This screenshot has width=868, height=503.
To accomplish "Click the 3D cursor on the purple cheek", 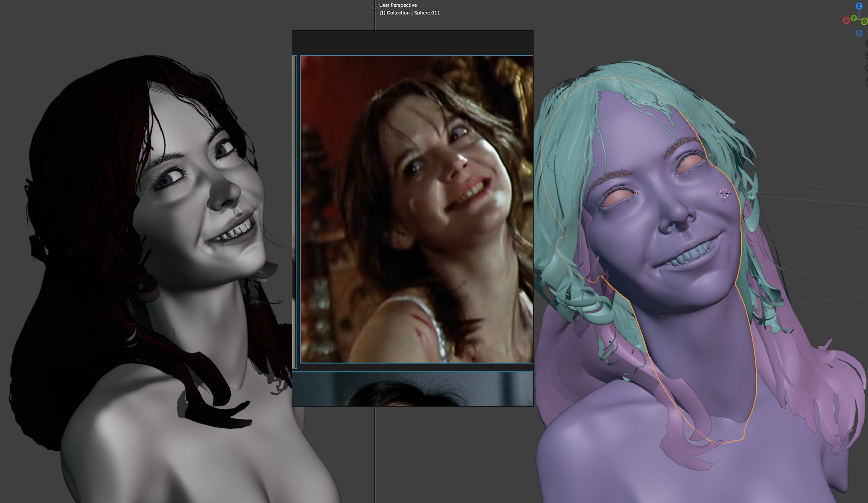I will click(724, 194).
